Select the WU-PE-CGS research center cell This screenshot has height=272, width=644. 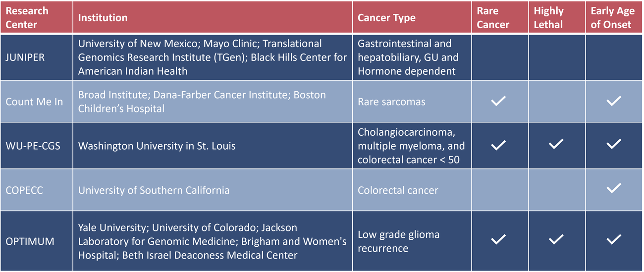click(33, 146)
